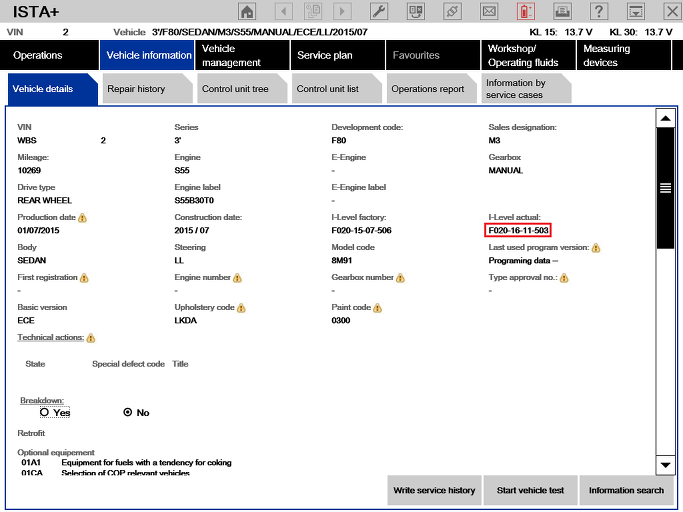Screen dimensions: 683x512
Task: Go to the ISTA+ home screen icon
Action: (x=247, y=11)
